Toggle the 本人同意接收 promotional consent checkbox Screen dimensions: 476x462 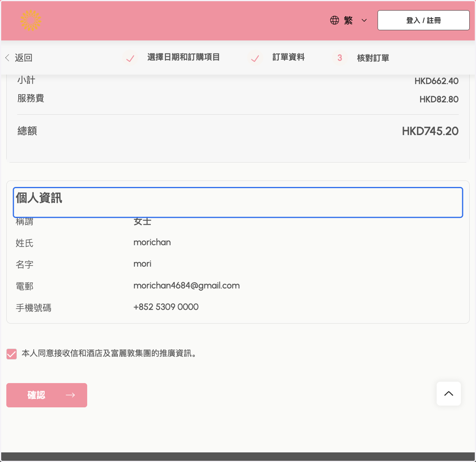12,354
